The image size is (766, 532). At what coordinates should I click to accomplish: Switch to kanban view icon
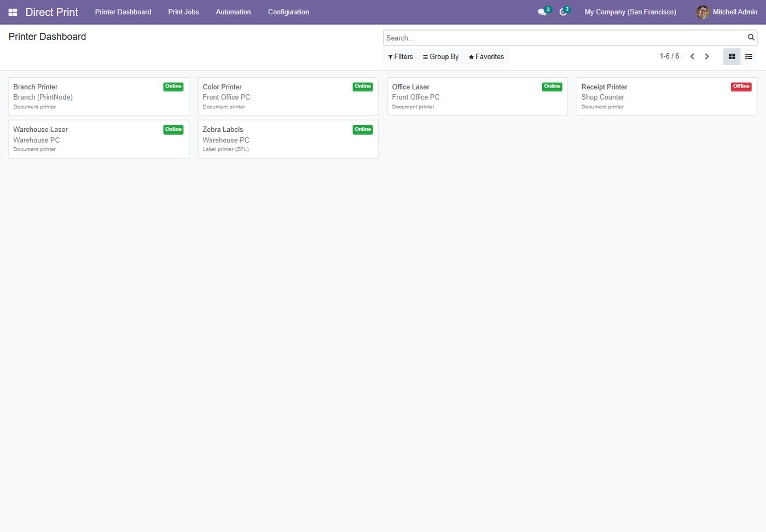click(x=732, y=56)
